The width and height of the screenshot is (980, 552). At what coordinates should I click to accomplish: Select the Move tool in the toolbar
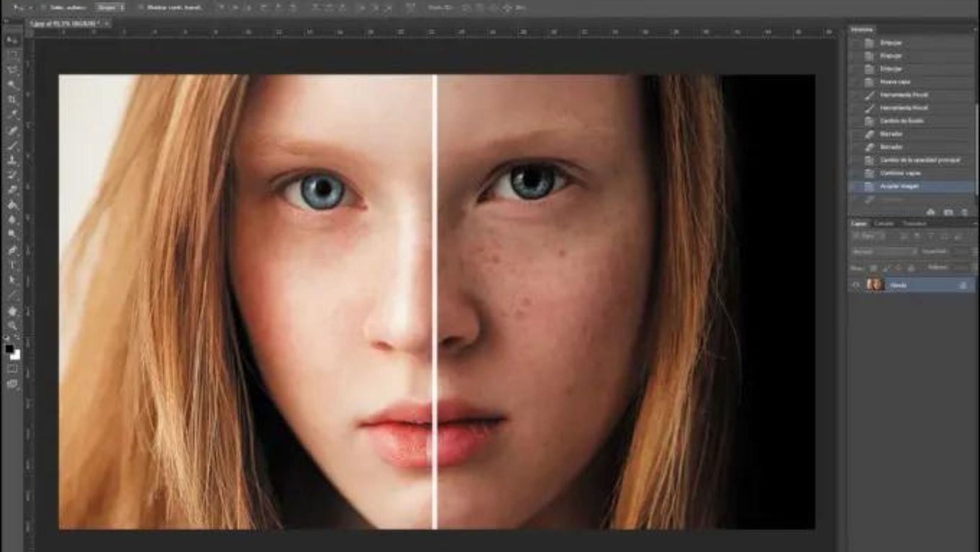12,40
